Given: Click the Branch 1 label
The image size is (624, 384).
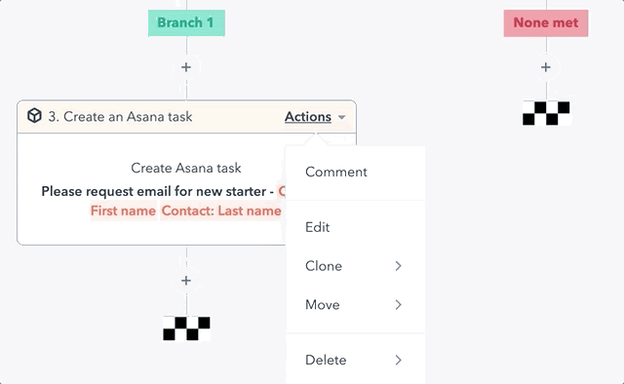Looking at the screenshot, I should click(x=186, y=23).
